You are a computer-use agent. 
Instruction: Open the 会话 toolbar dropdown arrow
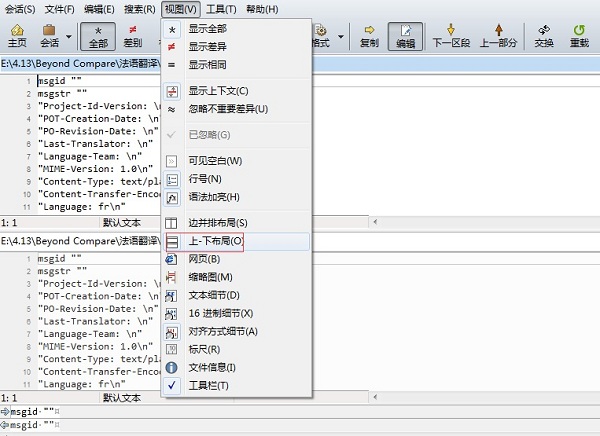[x=69, y=38]
